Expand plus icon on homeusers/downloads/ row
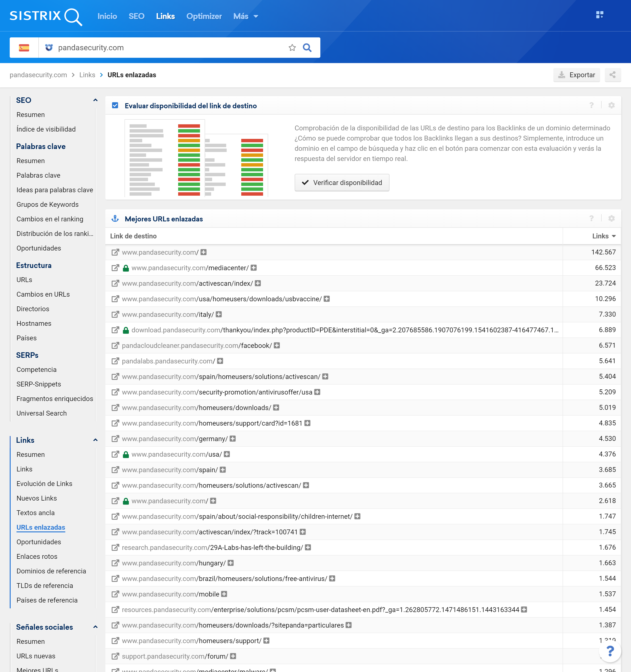The image size is (631, 672). [x=276, y=408]
